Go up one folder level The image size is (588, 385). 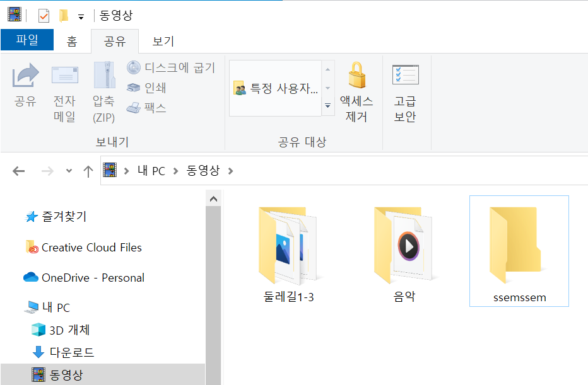(x=88, y=171)
